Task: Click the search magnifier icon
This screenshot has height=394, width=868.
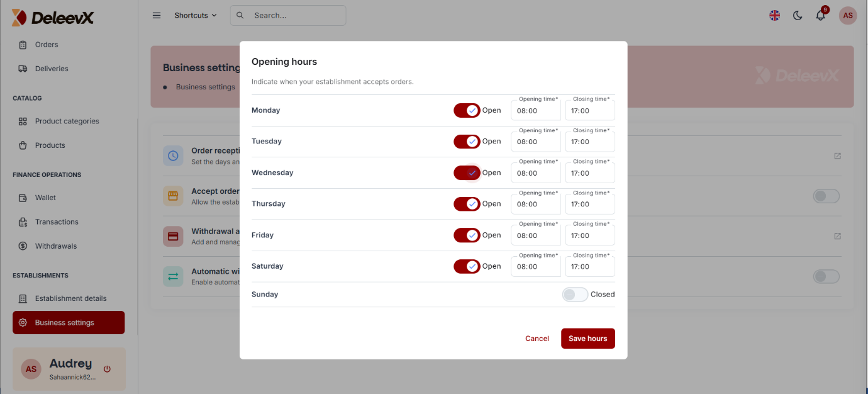Action: (x=240, y=15)
